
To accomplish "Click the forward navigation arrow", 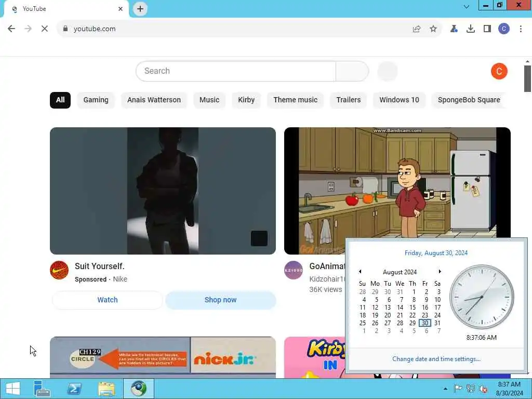I will pos(28,29).
